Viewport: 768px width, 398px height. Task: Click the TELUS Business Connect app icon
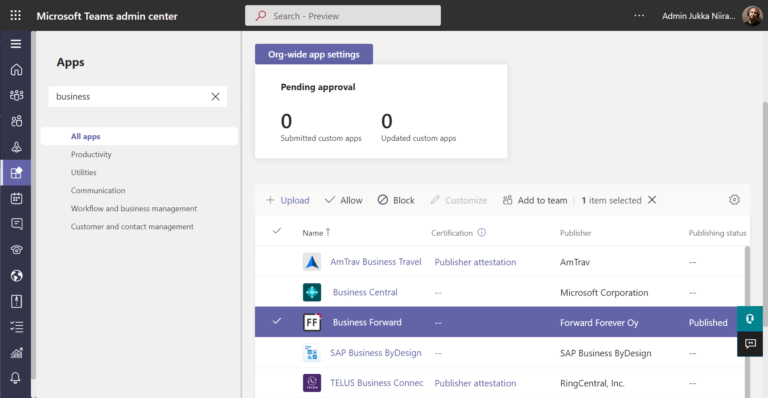pyautogui.click(x=312, y=383)
